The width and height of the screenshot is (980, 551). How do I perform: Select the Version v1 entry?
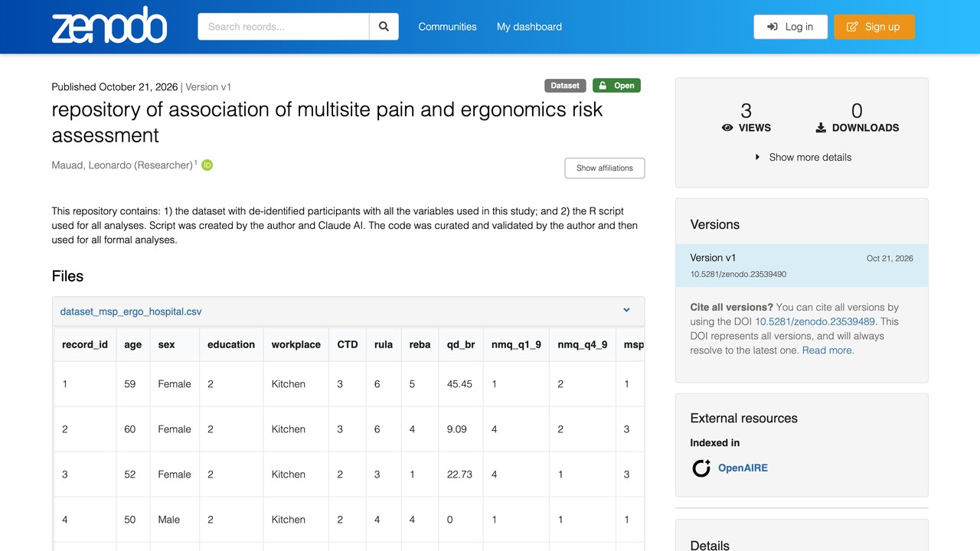pos(802,266)
